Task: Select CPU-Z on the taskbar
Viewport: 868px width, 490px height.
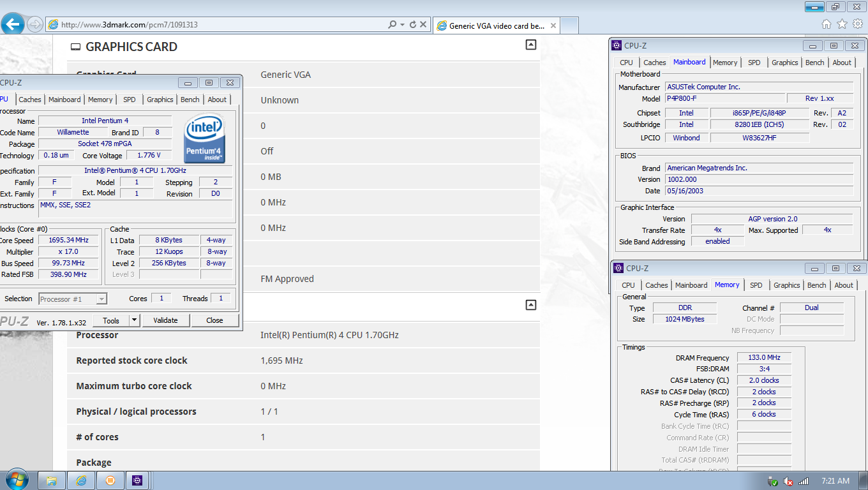Action: coord(137,480)
